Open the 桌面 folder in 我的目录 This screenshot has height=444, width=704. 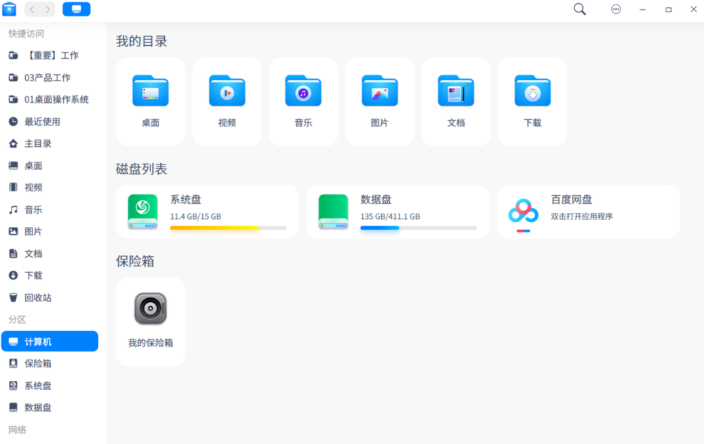point(150,101)
